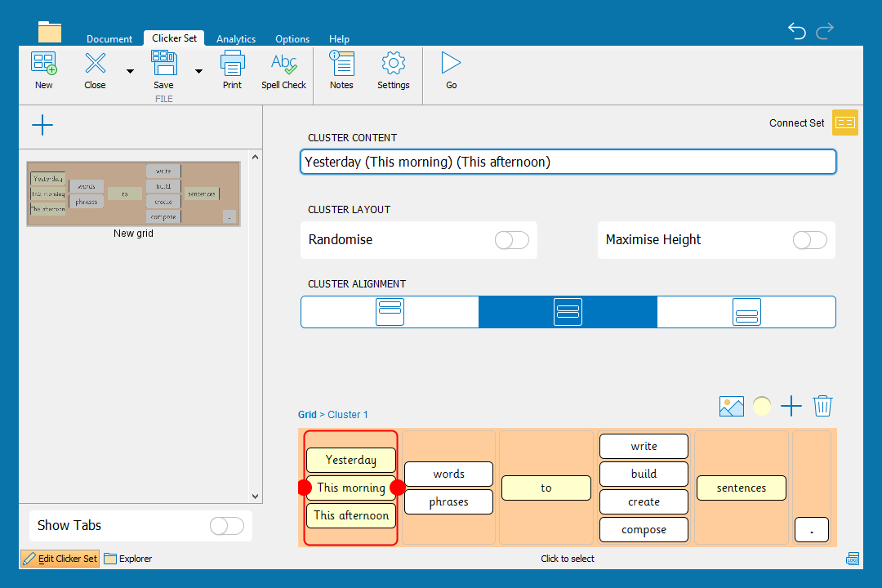Click the New clicker set icon
Image resolution: width=882 pixels, height=588 pixels.
43,64
